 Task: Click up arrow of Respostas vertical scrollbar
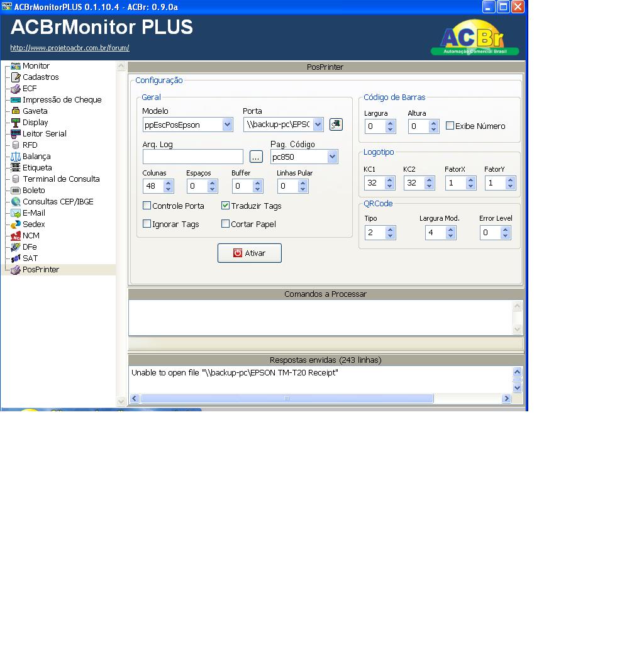coord(518,372)
